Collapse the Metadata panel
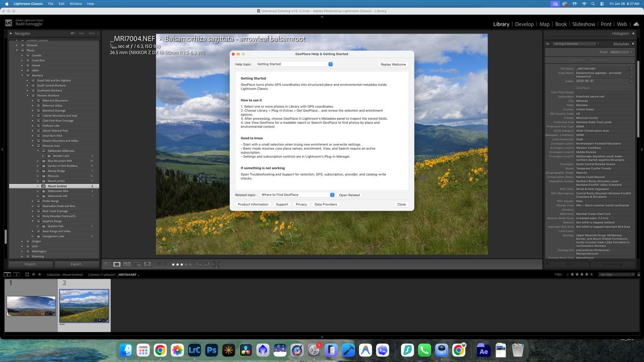 tap(633, 44)
